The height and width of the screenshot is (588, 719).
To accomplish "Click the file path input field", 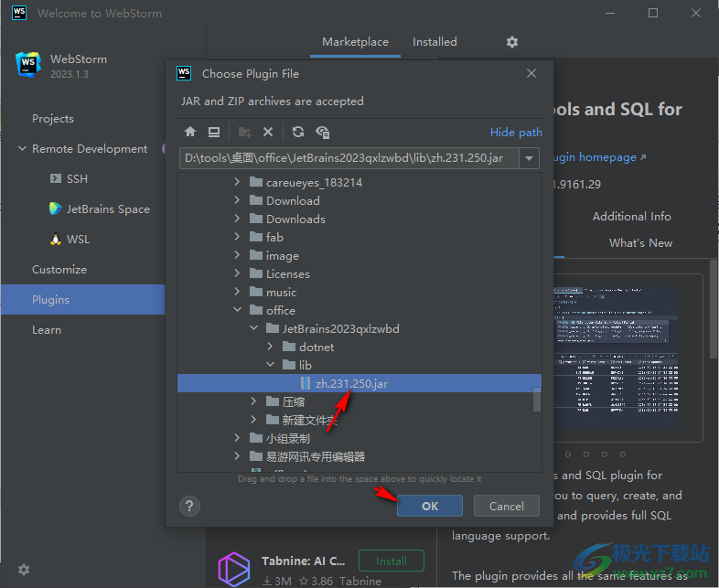I will tap(349, 158).
